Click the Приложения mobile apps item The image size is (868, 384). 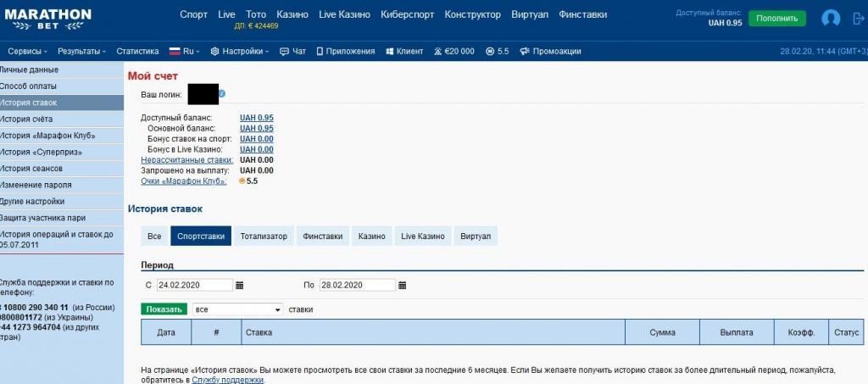[345, 51]
